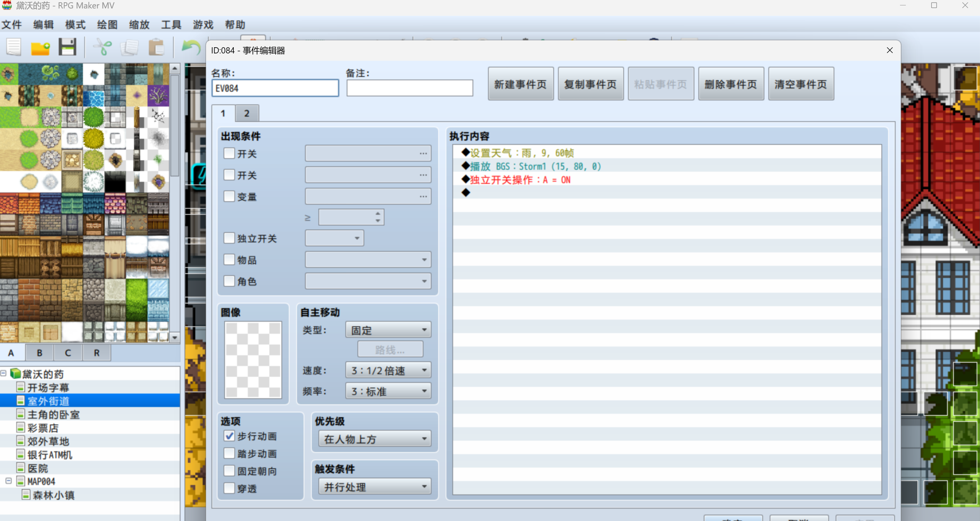The width and height of the screenshot is (980, 521).
Task: Click the Open Project folder icon
Action: (x=40, y=48)
